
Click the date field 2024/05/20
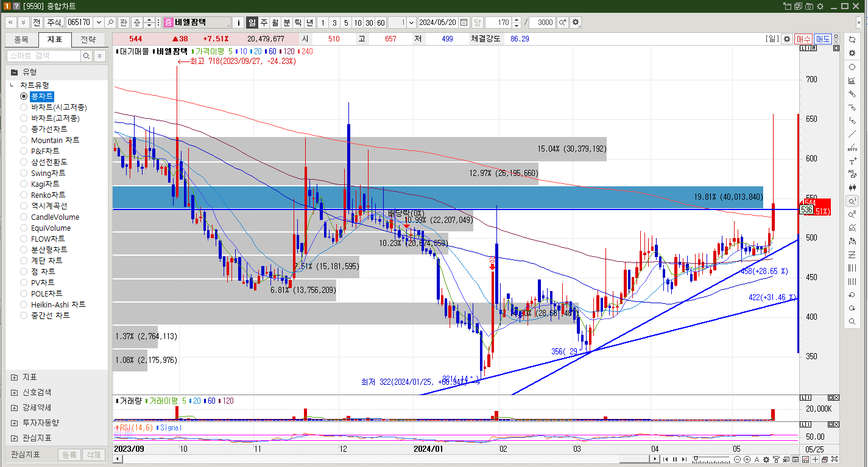[x=438, y=23]
